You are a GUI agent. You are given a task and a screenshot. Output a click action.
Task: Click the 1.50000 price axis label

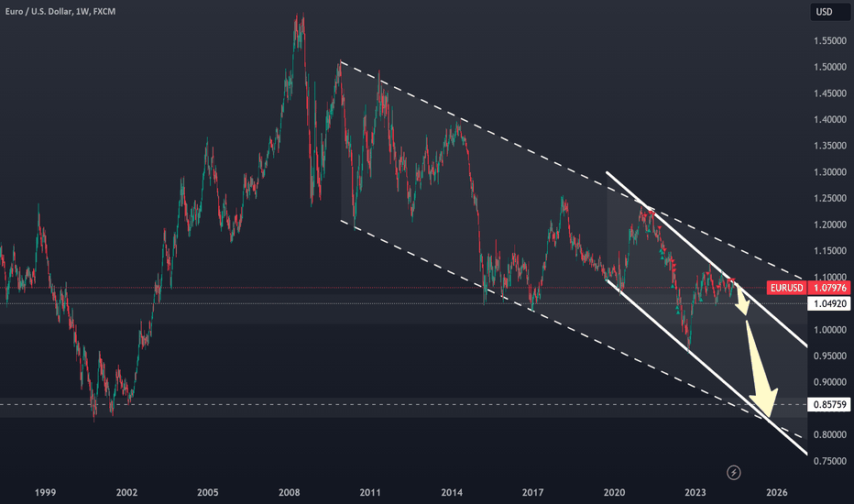coord(830,67)
